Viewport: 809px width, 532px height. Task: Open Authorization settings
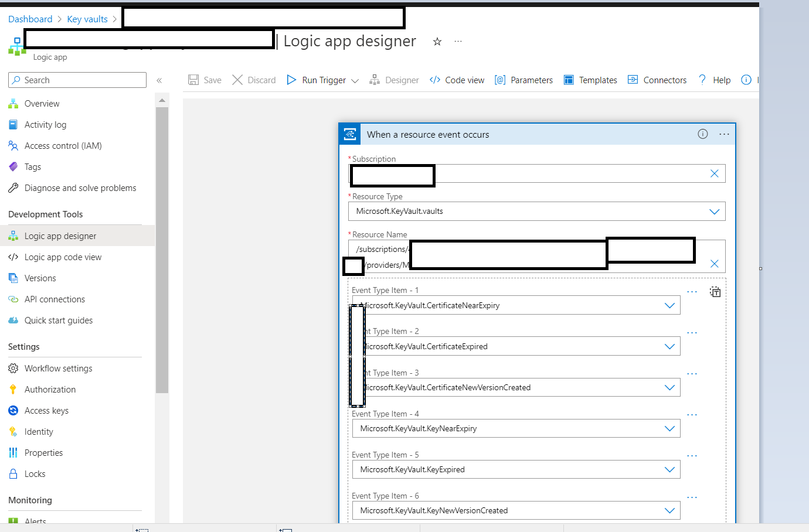[50, 390]
